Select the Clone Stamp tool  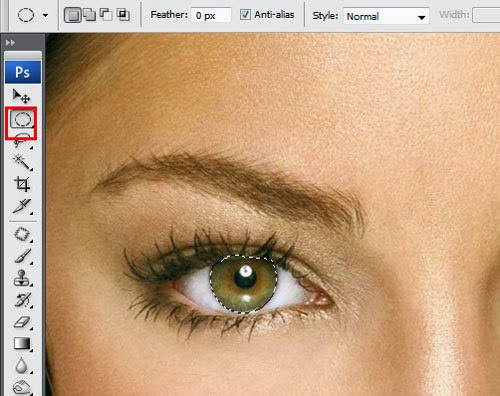22,278
